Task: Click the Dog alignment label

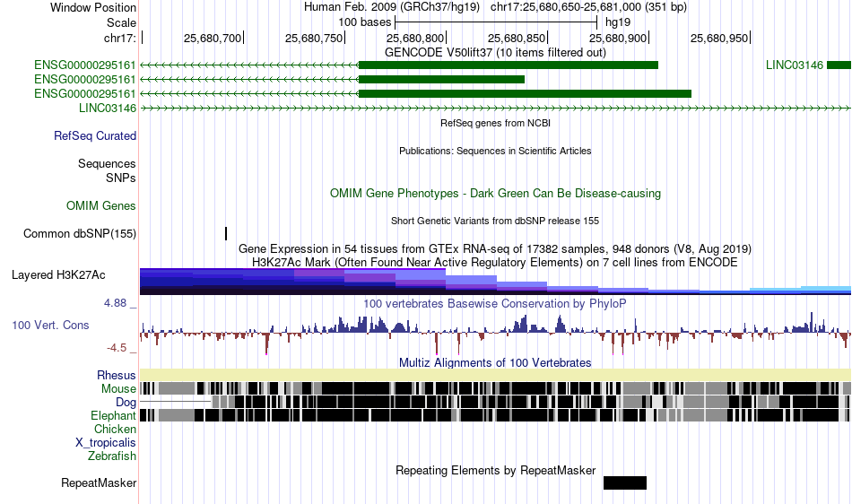Action: point(126,403)
